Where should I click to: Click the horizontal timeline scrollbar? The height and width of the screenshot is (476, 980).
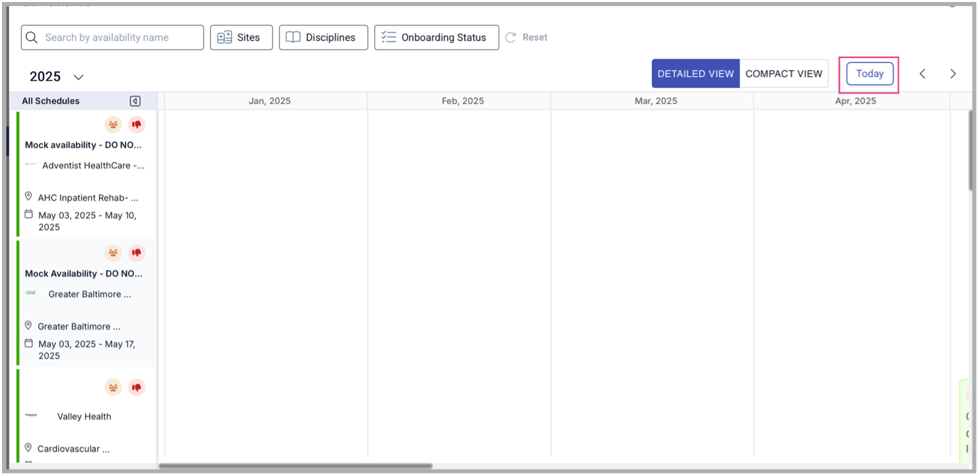coord(295,466)
